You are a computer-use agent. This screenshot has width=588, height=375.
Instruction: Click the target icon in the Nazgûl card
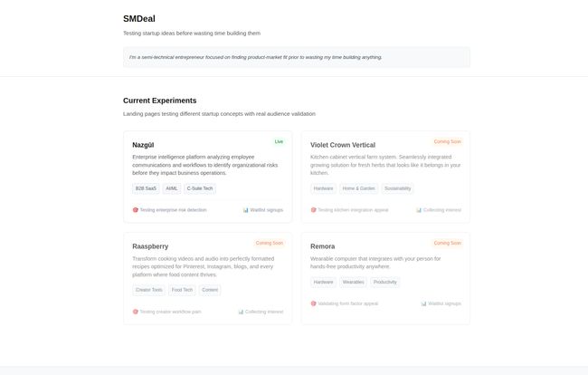coord(136,210)
